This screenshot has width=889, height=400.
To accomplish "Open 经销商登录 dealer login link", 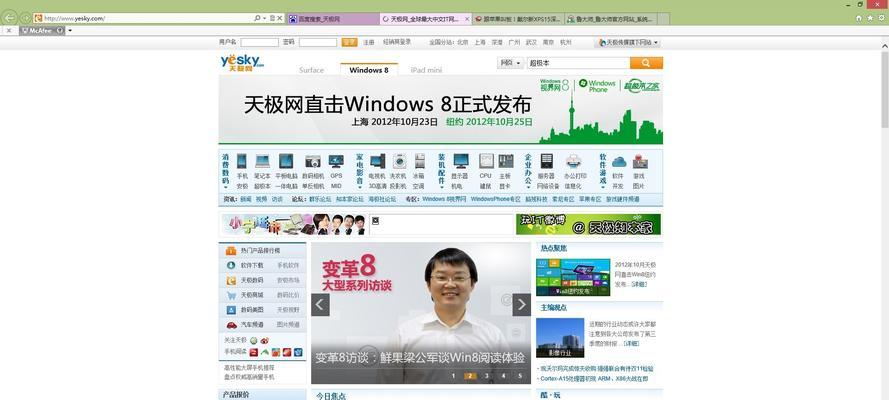I will tap(397, 42).
